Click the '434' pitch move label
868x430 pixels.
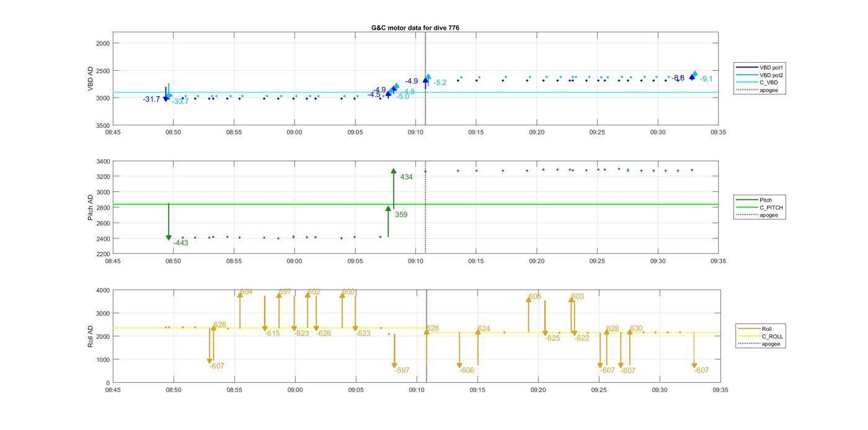coord(406,177)
